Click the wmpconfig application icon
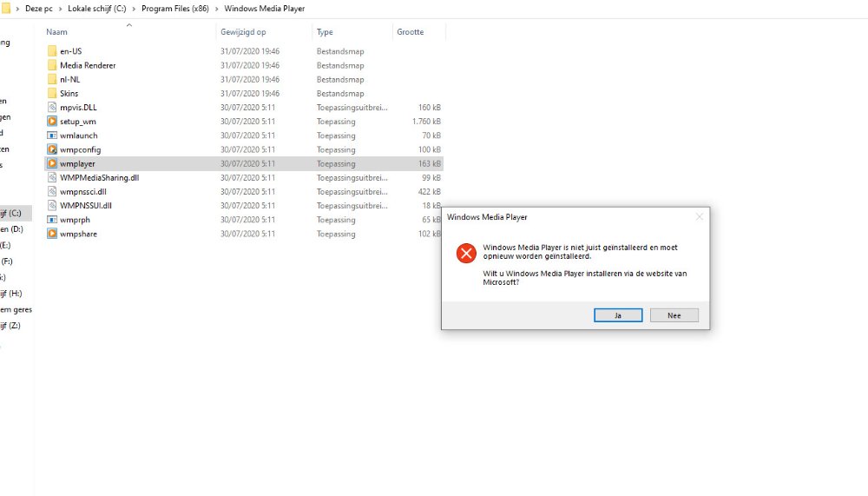Screen dimensions: 868x496 [52, 149]
